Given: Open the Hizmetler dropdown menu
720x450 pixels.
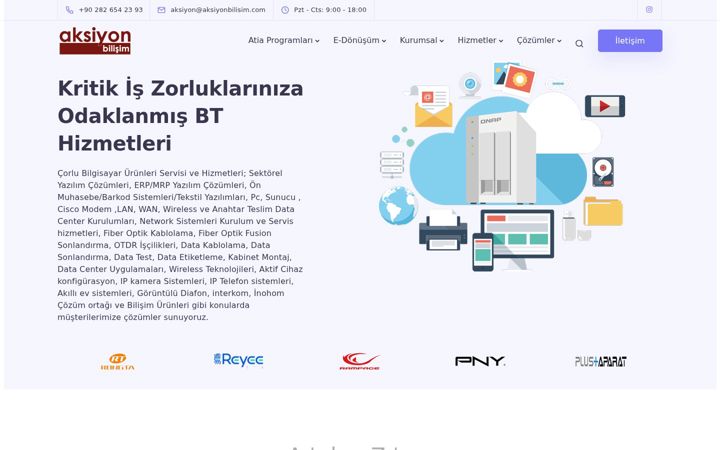Looking at the screenshot, I should coord(480,40).
